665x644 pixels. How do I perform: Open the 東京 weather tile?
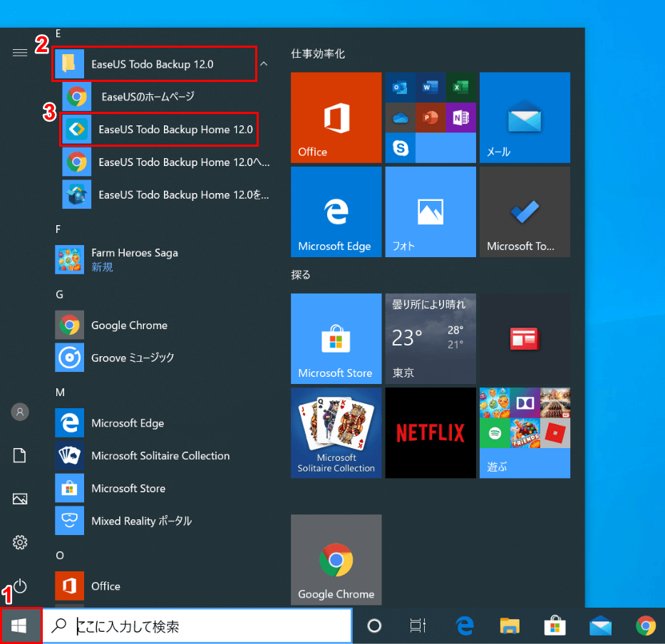[431, 339]
